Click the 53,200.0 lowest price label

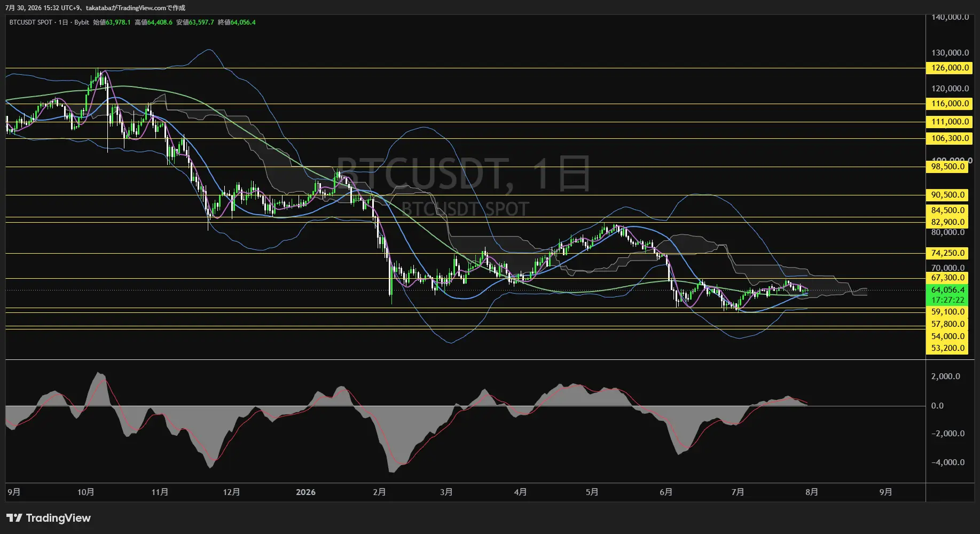(x=948, y=348)
